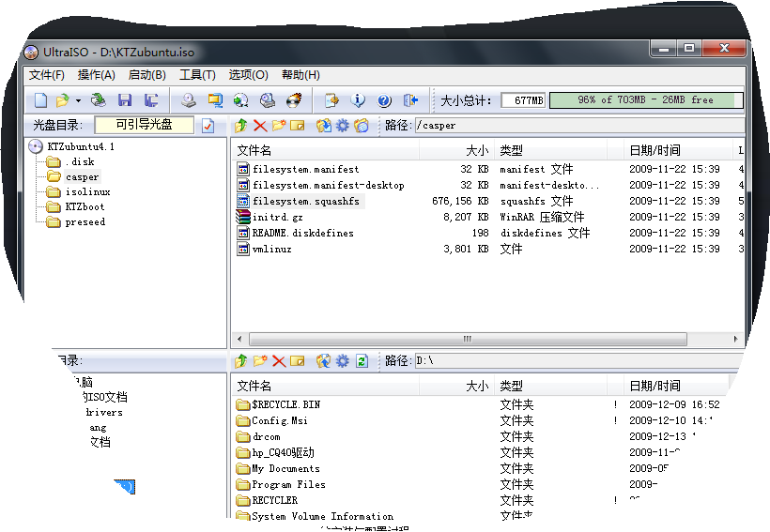This screenshot has height=532, width=770.
Task: Select initrd.gz file
Action: tap(277, 217)
